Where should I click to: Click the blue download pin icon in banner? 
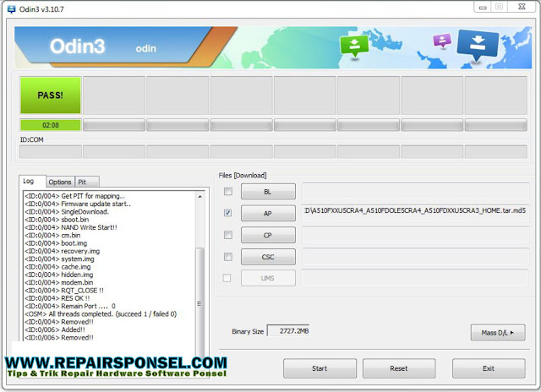[478, 46]
